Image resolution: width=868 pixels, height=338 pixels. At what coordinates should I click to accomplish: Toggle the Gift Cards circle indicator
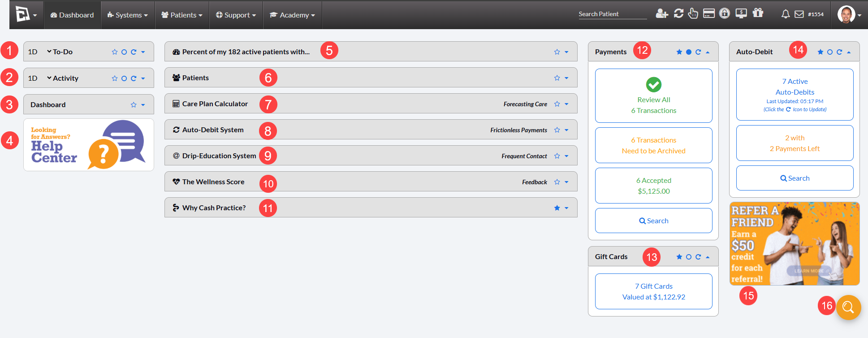pos(689,257)
